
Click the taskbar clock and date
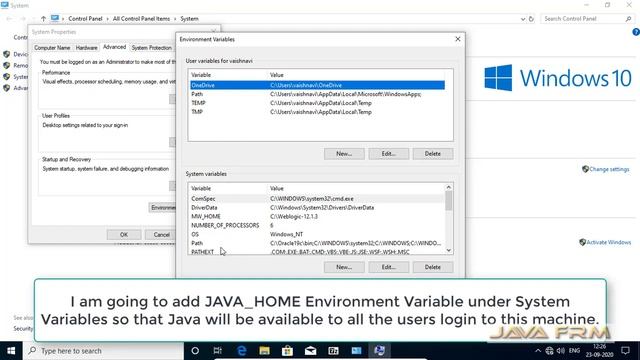[x=600, y=351]
